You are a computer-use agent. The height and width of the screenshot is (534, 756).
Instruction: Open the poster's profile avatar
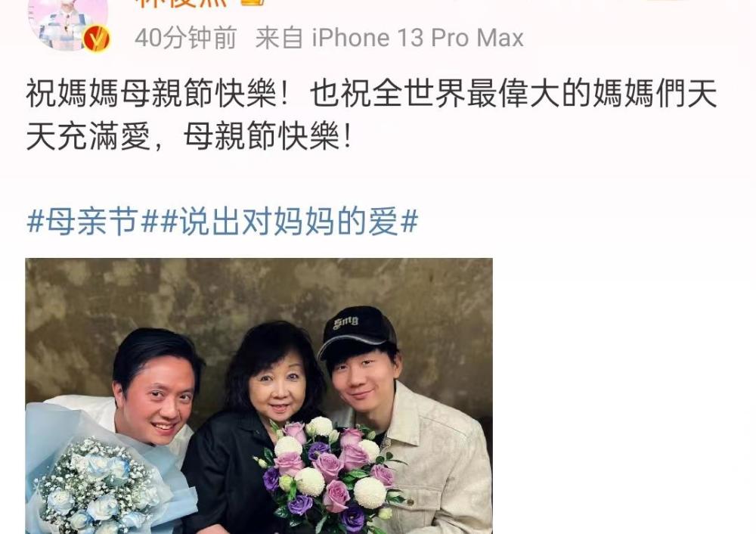pyautogui.click(x=68, y=22)
